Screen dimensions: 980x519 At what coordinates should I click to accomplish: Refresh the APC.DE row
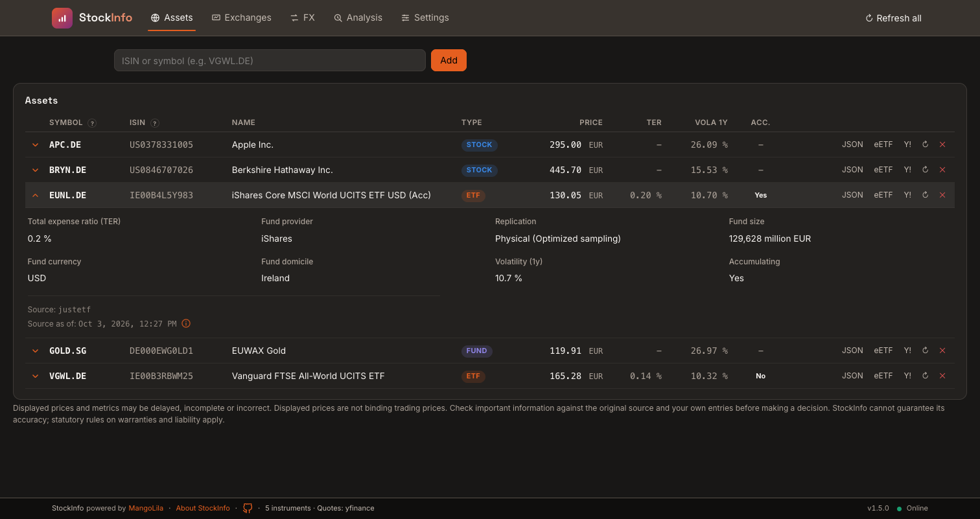tap(925, 144)
